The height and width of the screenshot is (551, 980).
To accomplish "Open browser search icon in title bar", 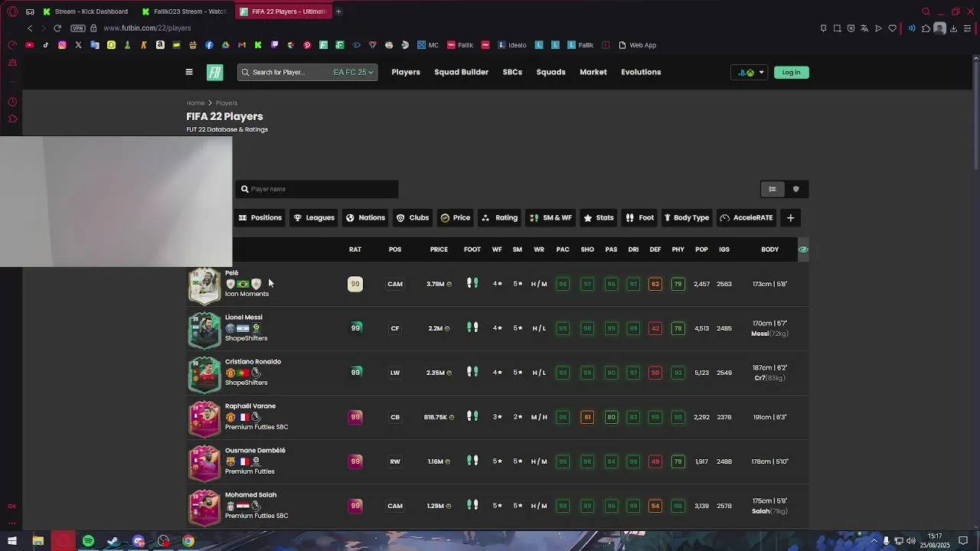I will (926, 11).
